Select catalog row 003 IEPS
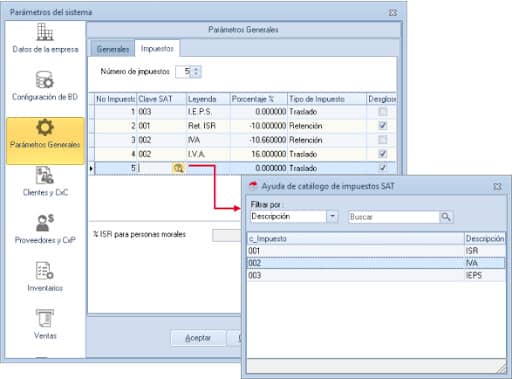Image resolution: width=512 pixels, height=379 pixels. click(376, 275)
